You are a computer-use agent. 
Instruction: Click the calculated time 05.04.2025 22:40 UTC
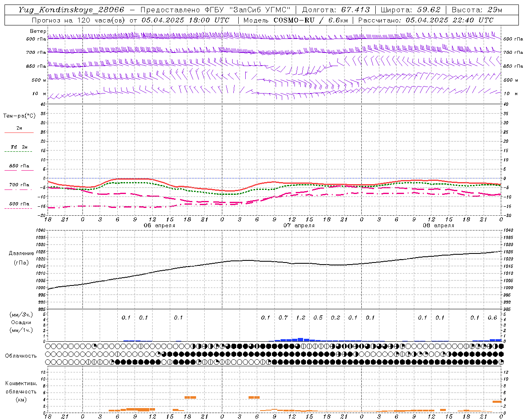click(450, 20)
